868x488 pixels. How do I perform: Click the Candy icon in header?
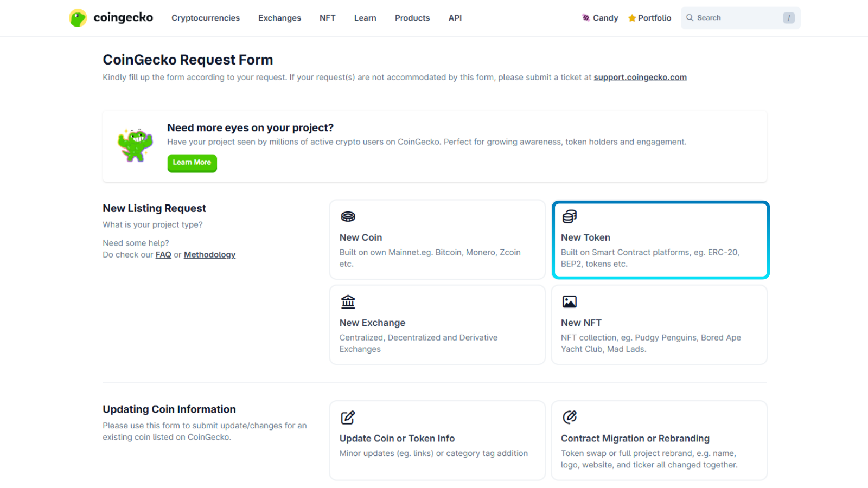586,18
